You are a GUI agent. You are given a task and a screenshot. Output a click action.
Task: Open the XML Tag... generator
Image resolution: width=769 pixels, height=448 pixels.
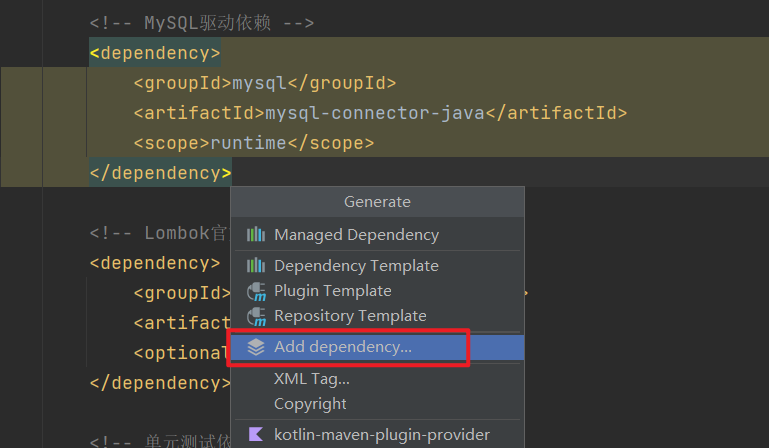312,379
